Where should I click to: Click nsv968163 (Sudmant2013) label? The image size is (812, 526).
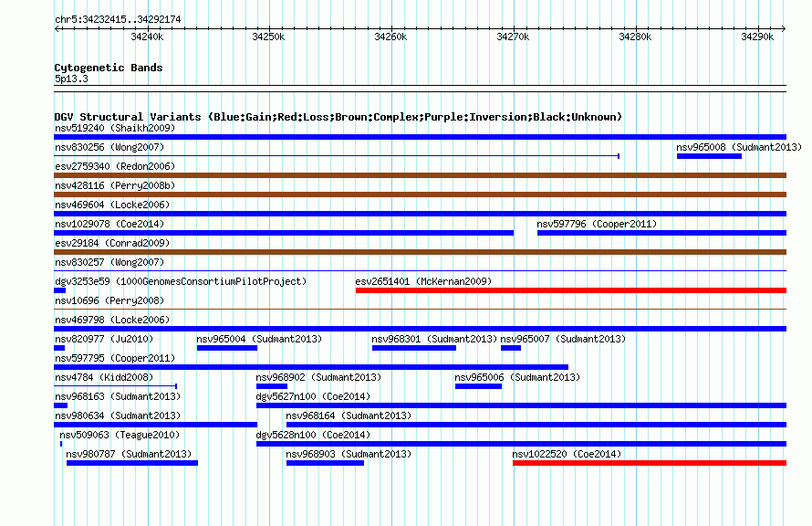click(x=118, y=396)
